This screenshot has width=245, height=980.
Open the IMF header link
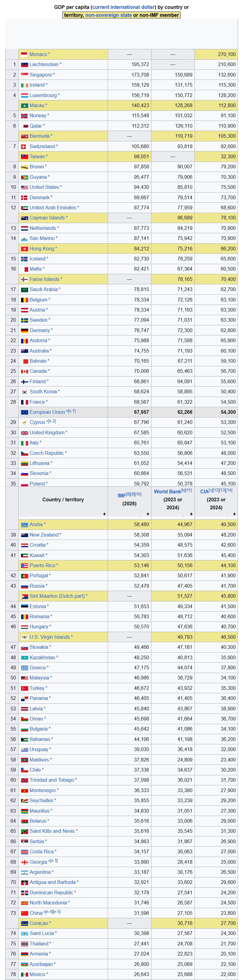coord(121,496)
